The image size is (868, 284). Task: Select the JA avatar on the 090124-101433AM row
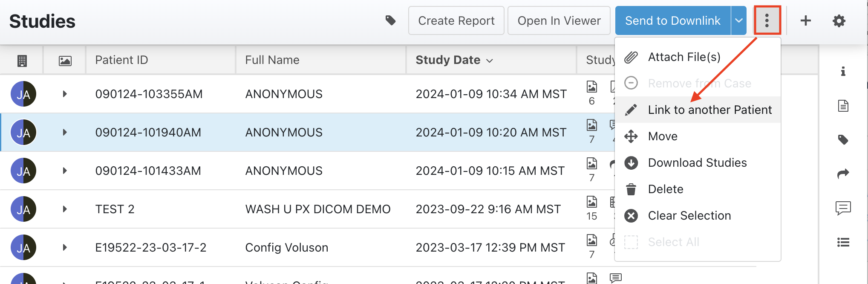pos(23,171)
